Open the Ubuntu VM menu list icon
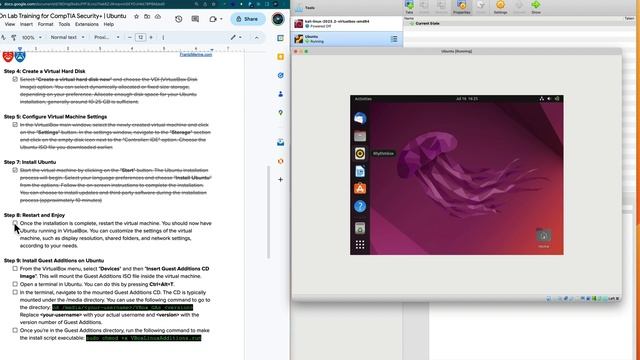 [394, 39]
